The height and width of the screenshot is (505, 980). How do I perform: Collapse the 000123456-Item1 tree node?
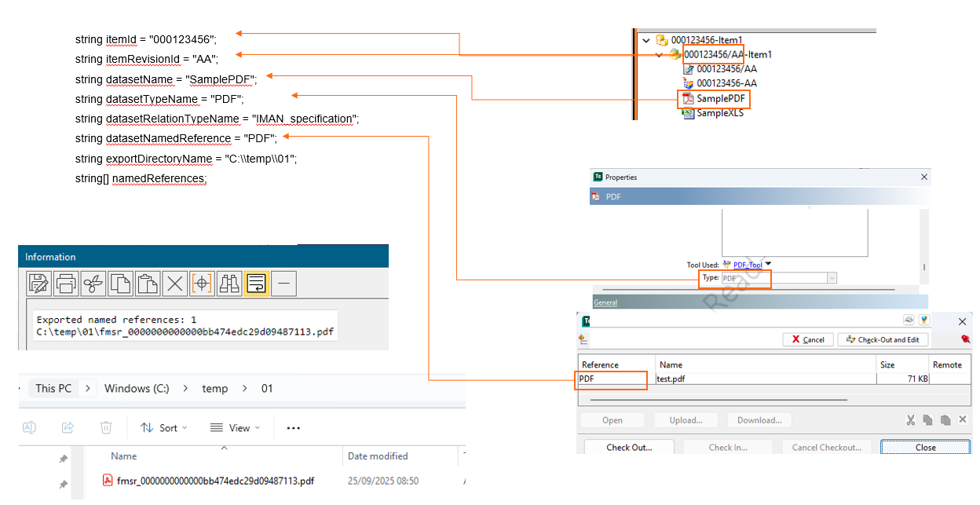pos(645,40)
